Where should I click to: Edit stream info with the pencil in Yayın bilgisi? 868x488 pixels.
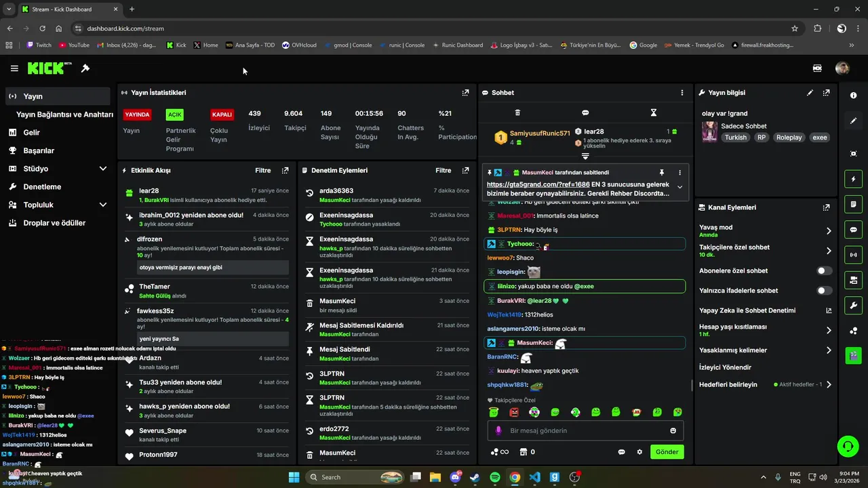(x=810, y=93)
